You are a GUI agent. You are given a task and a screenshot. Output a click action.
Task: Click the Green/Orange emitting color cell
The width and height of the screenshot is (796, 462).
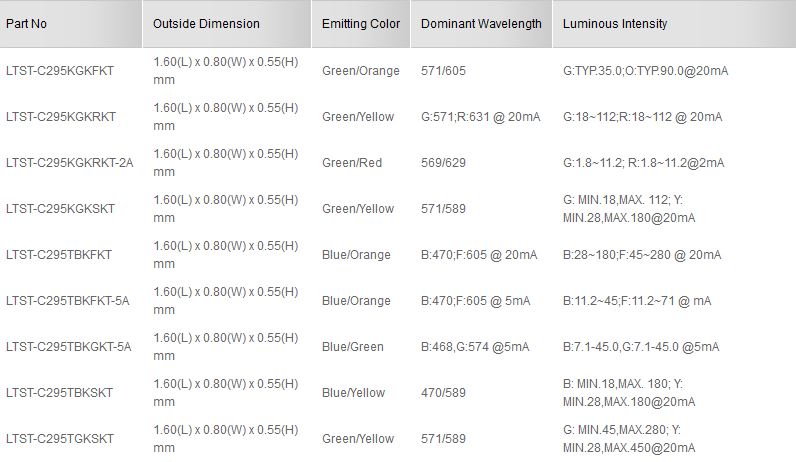point(361,71)
